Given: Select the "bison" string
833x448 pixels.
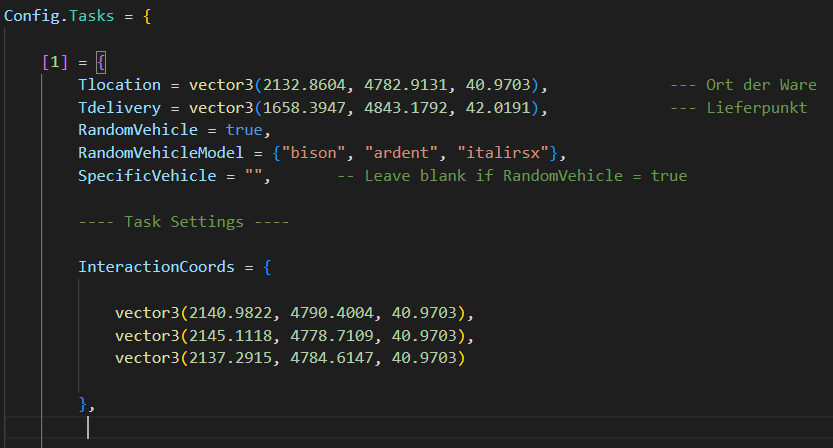Looking at the screenshot, I should point(313,153).
